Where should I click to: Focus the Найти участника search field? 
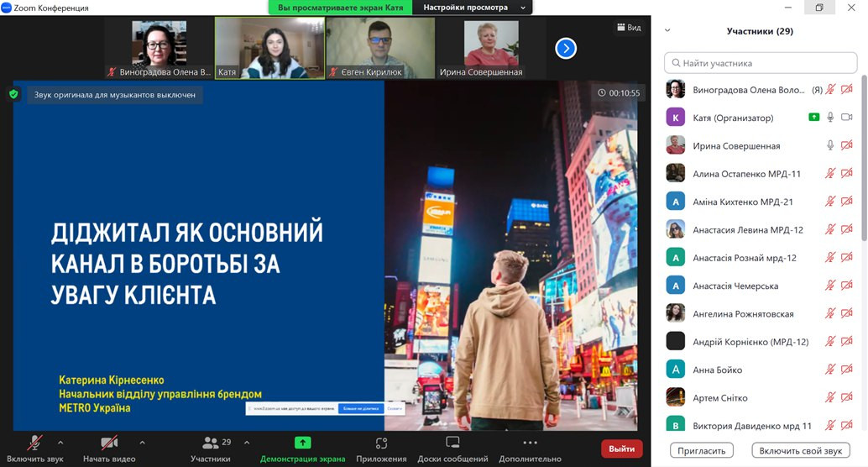(x=761, y=63)
